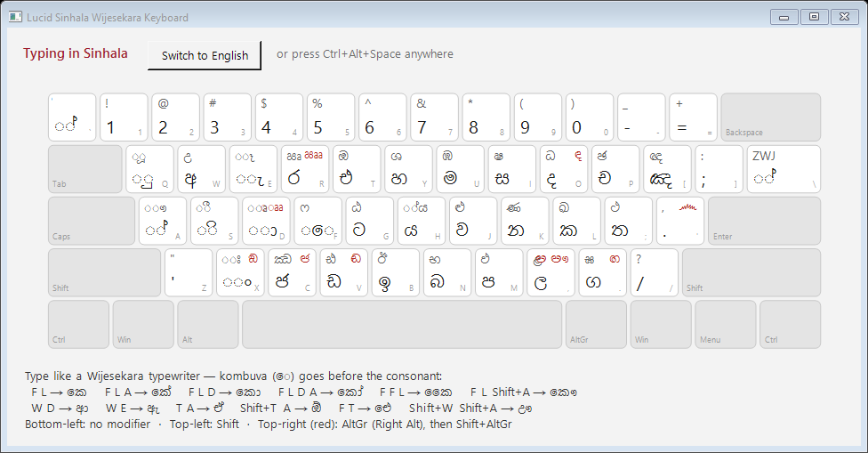This screenshot has height=453, width=868.
Task: Click the O key with ද
Action: tap(564, 169)
